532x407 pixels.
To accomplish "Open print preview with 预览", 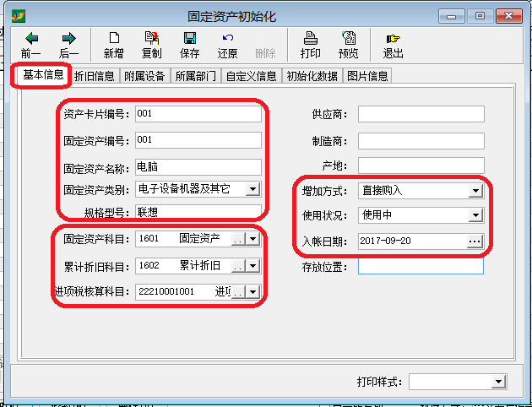I will click(348, 39).
